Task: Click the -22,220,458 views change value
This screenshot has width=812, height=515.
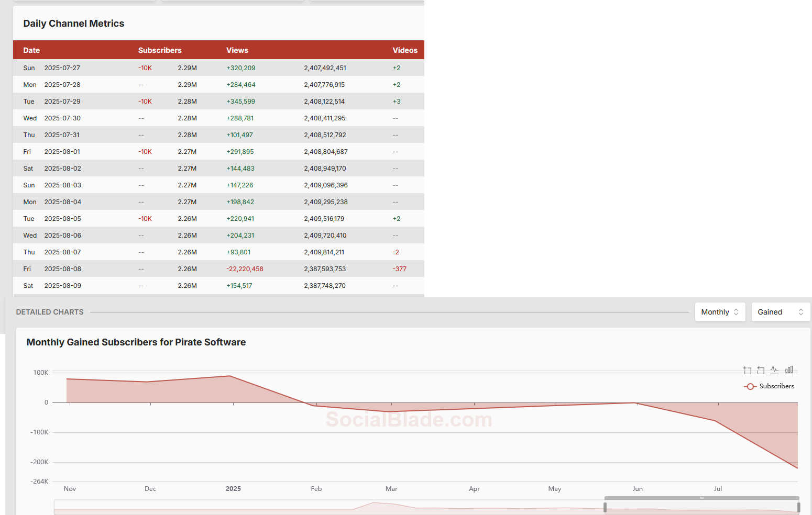Action: 245,269
